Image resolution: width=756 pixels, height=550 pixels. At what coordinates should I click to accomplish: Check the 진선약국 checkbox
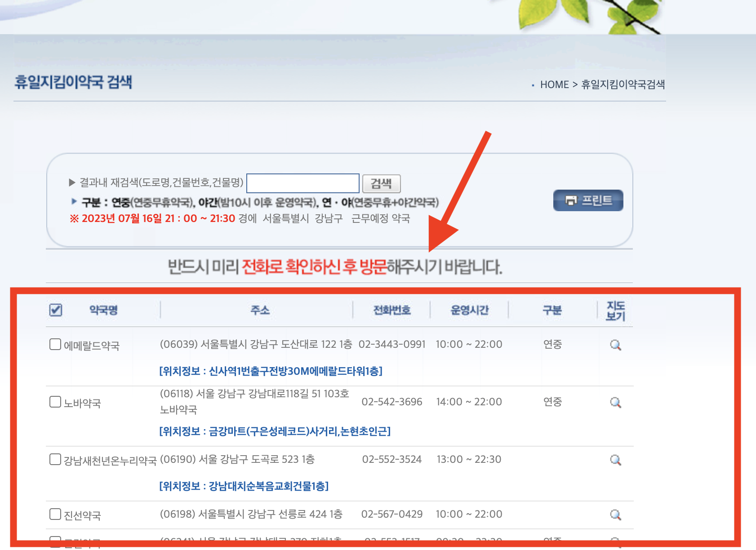coord(55,514)
